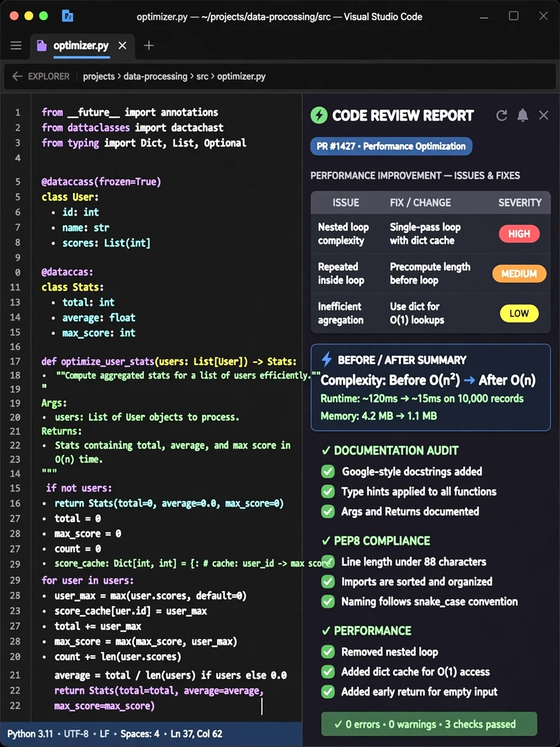Click the Single-pass loop with dict cache cell
This screenshot has width=560, height=747.
point(426,233)
